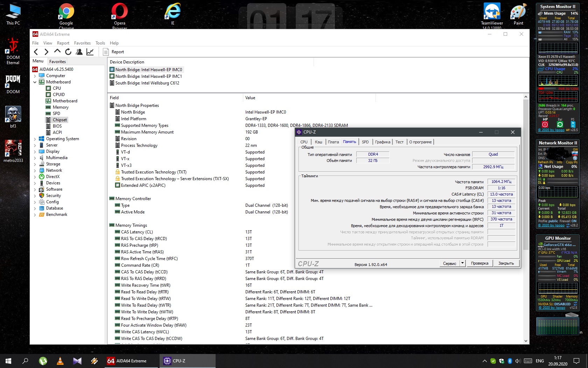Expand the Operating System node
The width and height of the screenshot is (588, 368).
(35, 139)
